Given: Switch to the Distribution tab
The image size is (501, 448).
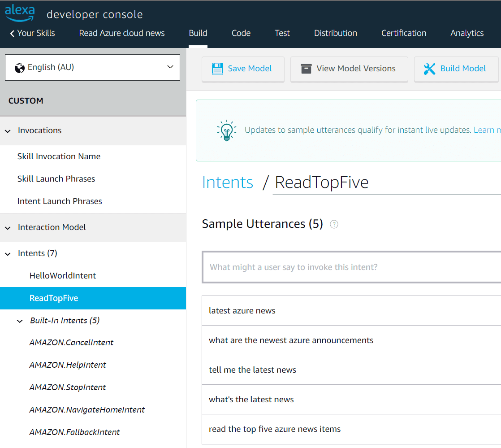Looking at the screenshot, I should click(x=336, y=33).
